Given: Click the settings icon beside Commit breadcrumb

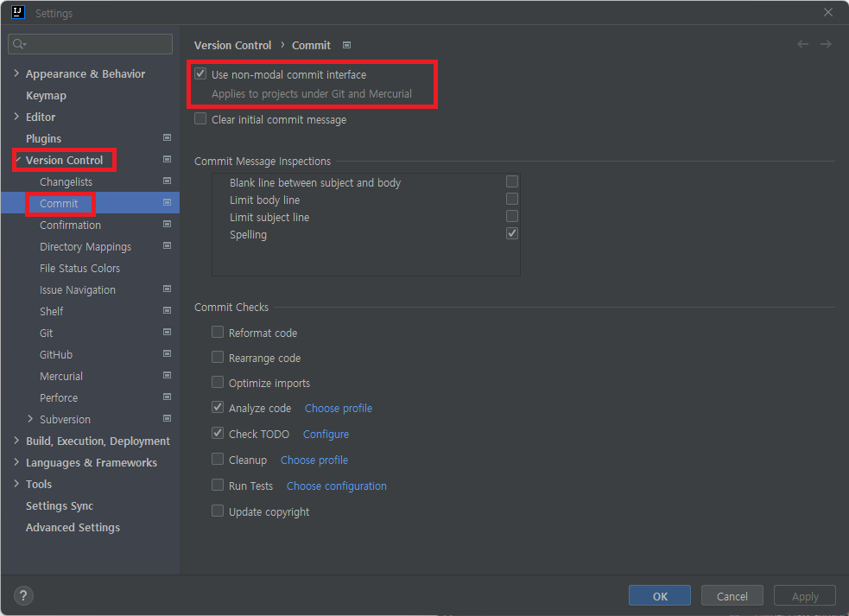Looking at the screenshot, I should (x=348, y=45).
